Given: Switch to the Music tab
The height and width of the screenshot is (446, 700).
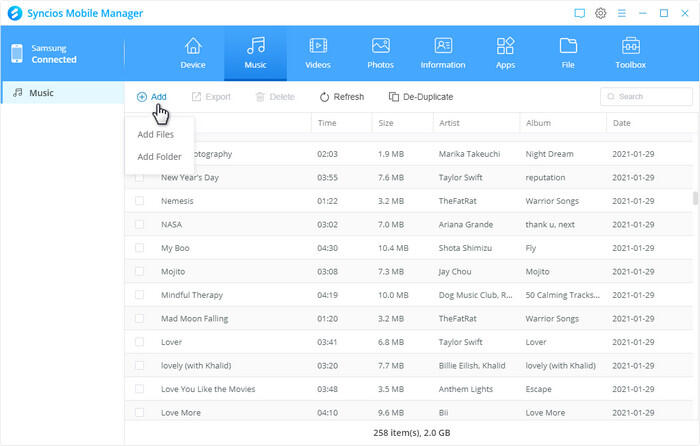Looking at the screenshot, I should click(x=255, y=54).
